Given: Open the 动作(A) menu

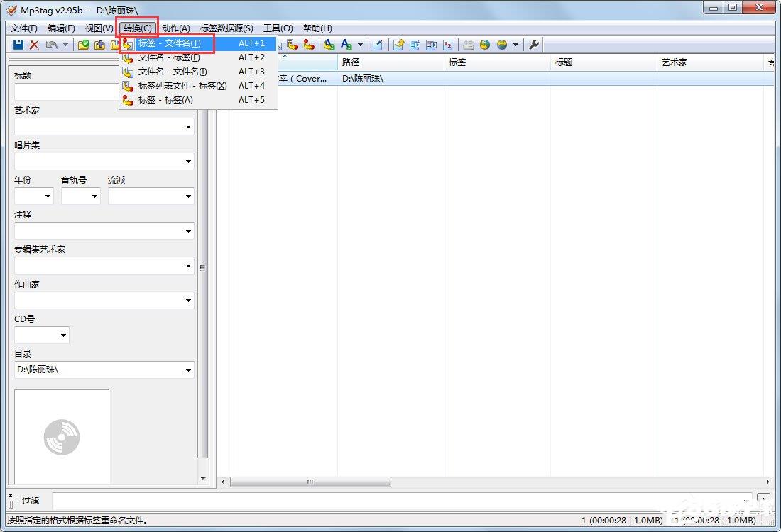Looking at the screenshot, I should [176, 28].
